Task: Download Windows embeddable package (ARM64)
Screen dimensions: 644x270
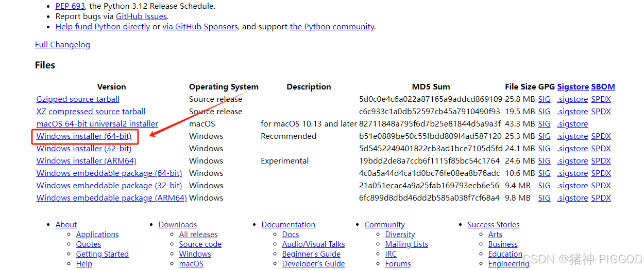Action: click(112, 198)
